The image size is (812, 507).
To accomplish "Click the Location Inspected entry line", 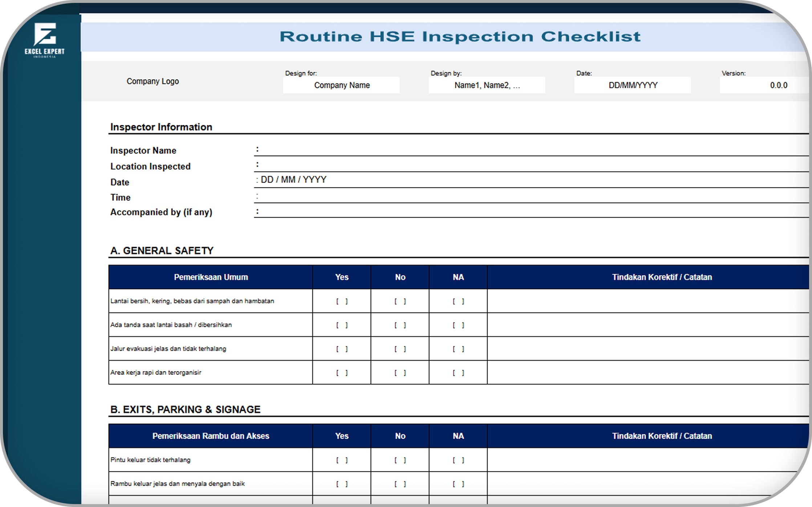I will [x=508, y=166].
